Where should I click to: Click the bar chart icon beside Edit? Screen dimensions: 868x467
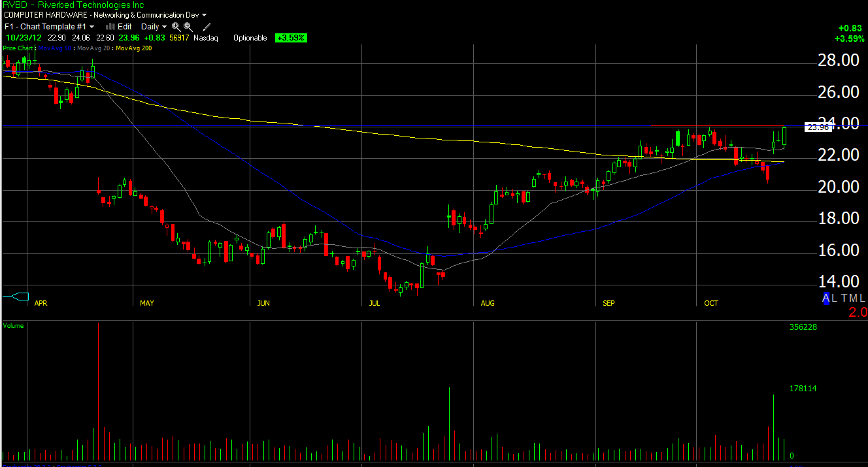tap(110, 27)
